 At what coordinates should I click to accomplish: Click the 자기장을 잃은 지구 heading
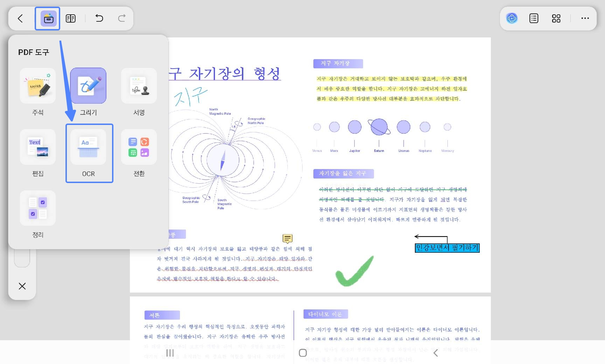343,174
